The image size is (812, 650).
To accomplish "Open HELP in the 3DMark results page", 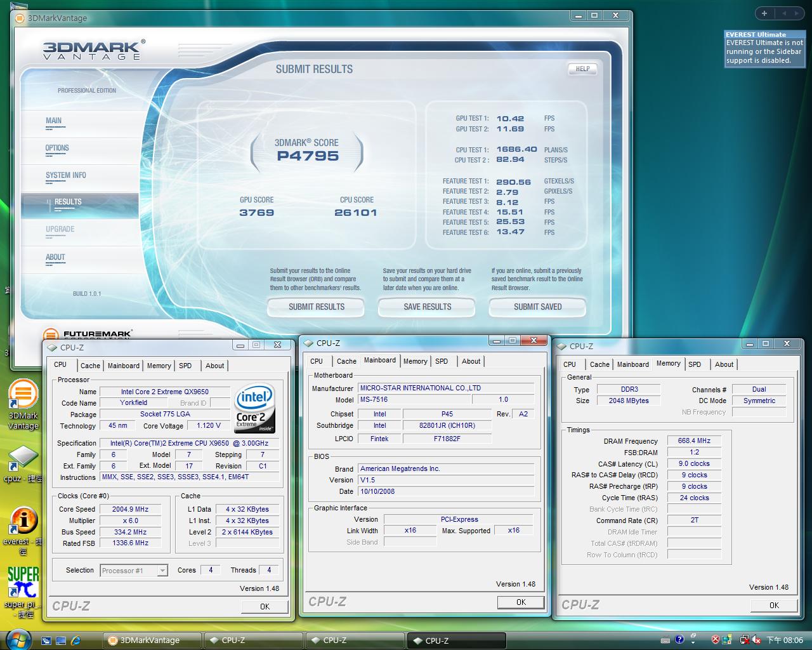I will pyautogui.click(x=582, y=69).
